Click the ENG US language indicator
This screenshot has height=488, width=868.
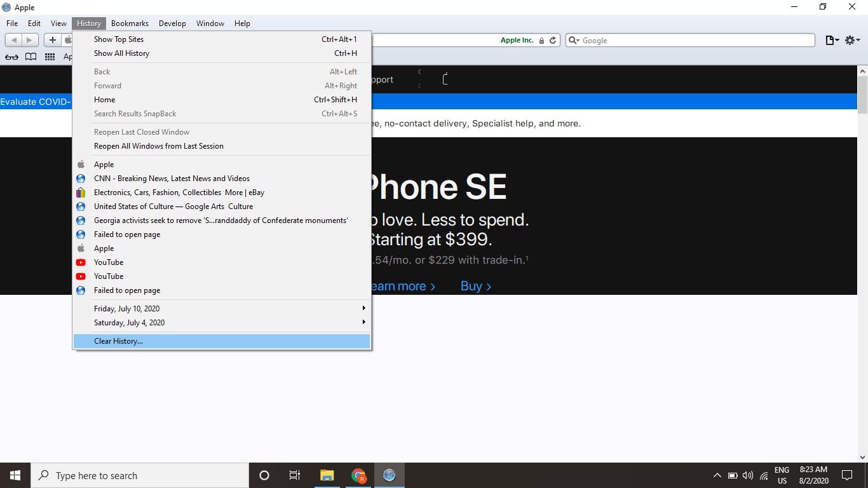(782, 475)
